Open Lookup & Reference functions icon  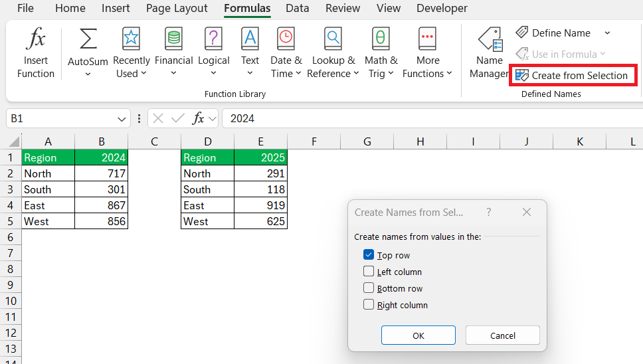point(333,39)
